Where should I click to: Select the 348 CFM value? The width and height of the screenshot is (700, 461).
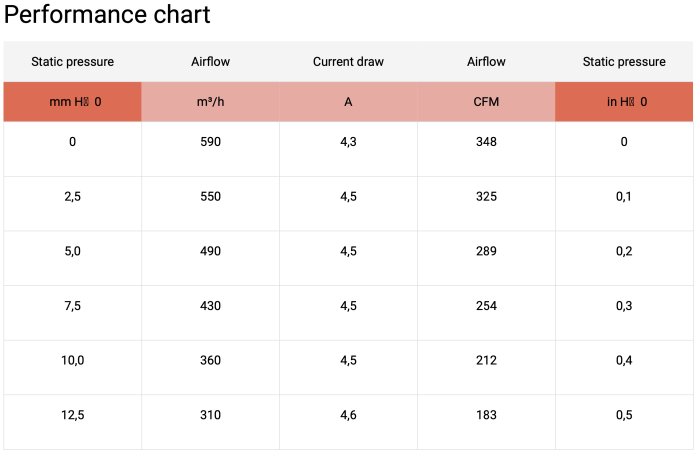(x=486, y=142)
